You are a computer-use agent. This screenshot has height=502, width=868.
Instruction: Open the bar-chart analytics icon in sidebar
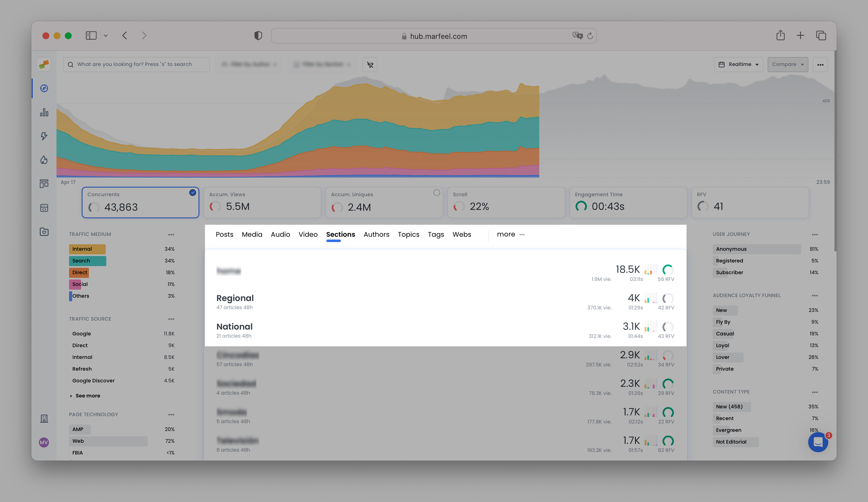click(44, 113)
